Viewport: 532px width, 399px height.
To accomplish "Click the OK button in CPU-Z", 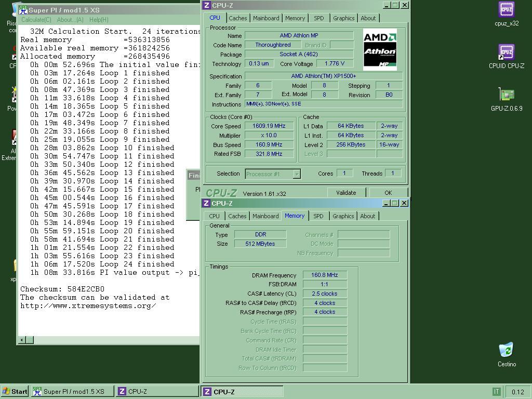I will (388, 193).
